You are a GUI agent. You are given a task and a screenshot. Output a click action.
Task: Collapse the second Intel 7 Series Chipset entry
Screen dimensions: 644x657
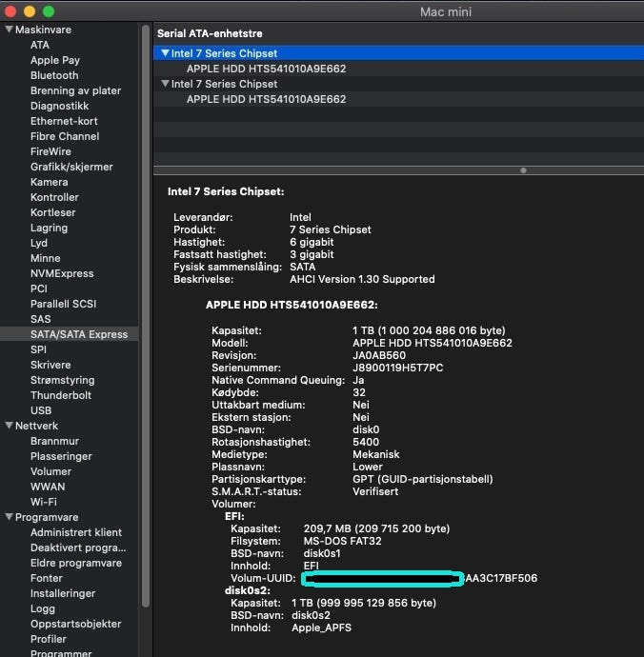165,84
